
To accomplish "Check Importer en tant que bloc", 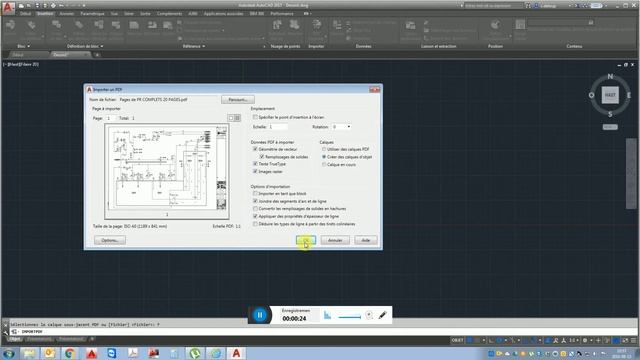I will click(255, 193).
